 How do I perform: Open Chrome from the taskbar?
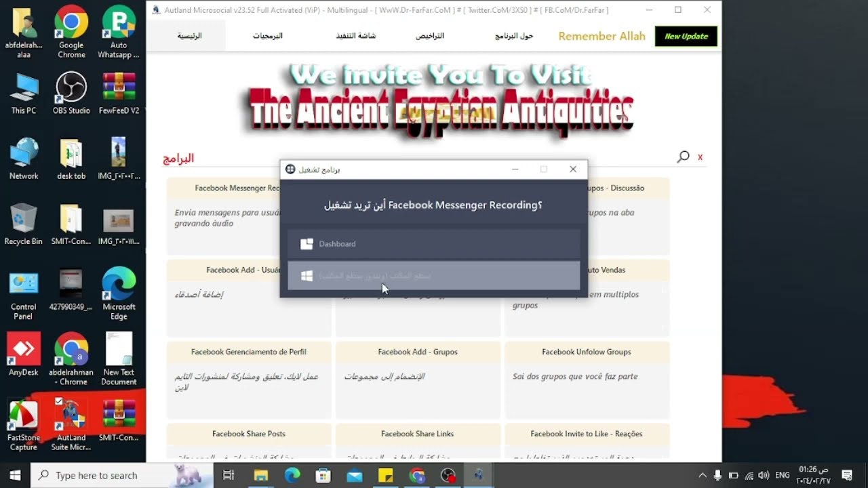[x=417, y=475]
